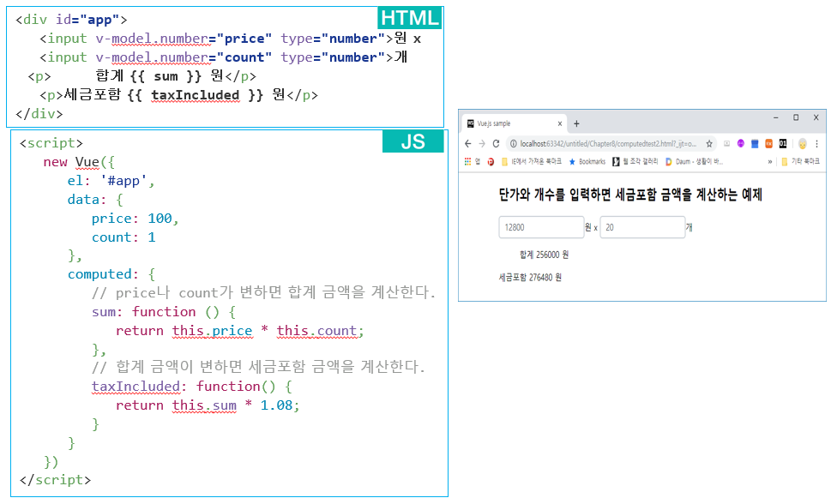Close the Vue.js sample tab
This screenshot has height=504, width=831.
click(560, 123)
